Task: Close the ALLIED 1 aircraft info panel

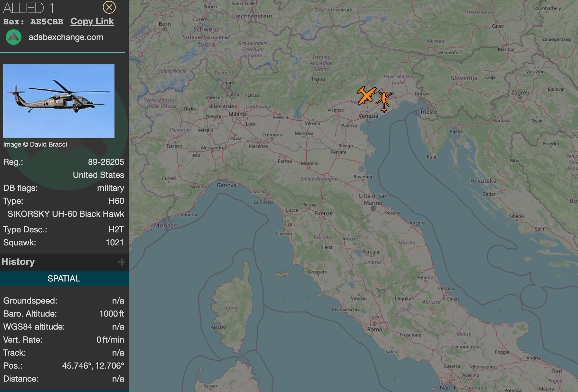Action: coord(109,7)
